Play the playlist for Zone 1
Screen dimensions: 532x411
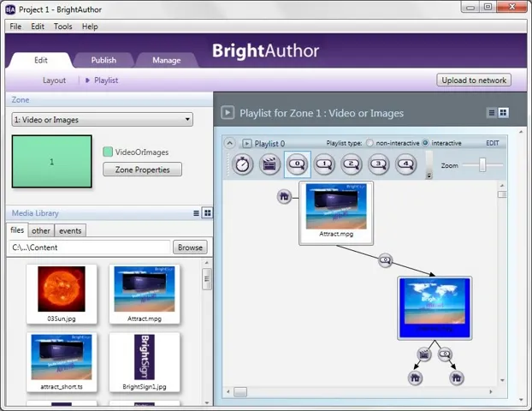pyautogui.click(x=228, y=112)
